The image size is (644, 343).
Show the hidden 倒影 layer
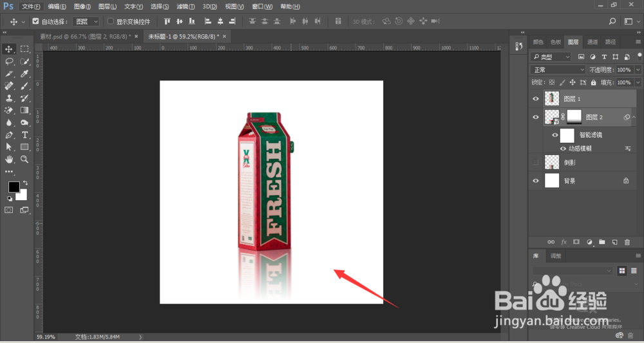[536, 162]
